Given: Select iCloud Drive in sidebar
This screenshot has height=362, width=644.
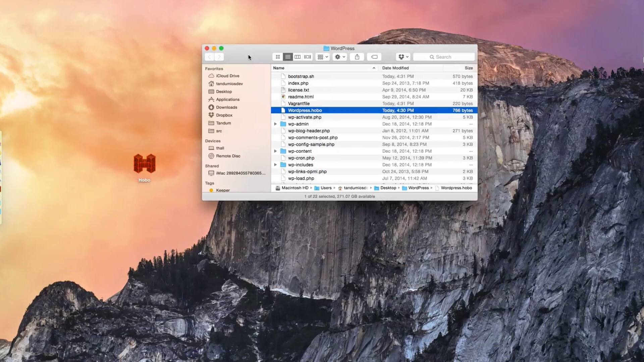Looking at the screenshot, I should (224, 76).
